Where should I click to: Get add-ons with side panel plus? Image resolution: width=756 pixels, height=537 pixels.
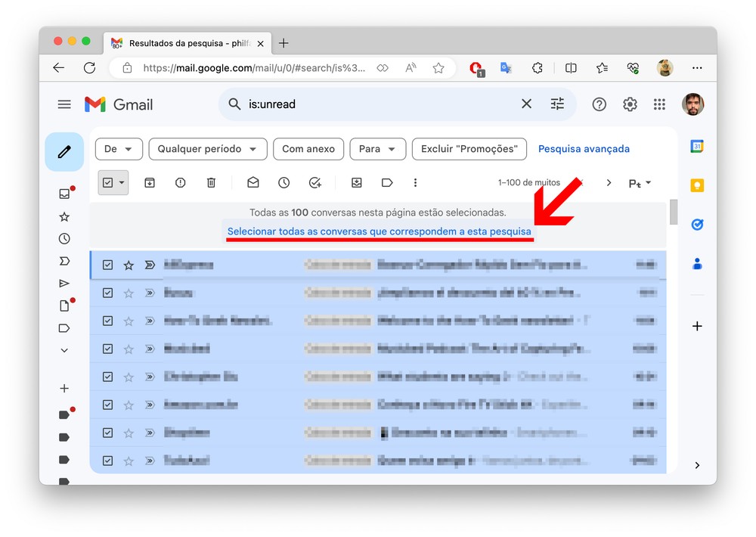click(697, 326)
